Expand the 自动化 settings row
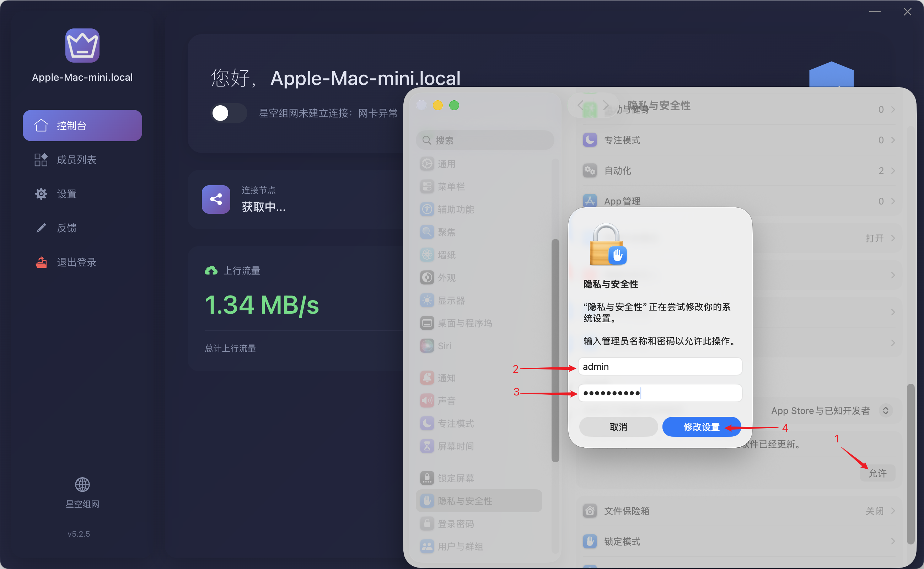The width and height of the screenshot is (924, 569). [x=893, y=170]
